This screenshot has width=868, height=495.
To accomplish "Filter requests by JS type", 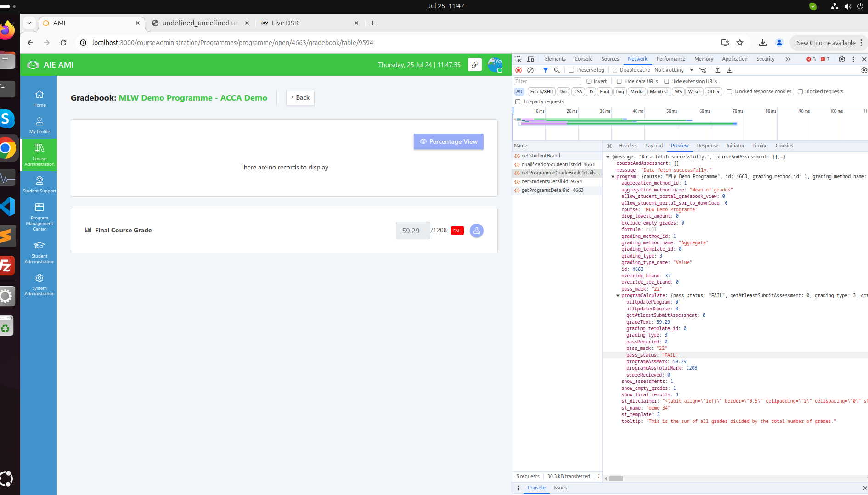I will [x=591, y=92].
